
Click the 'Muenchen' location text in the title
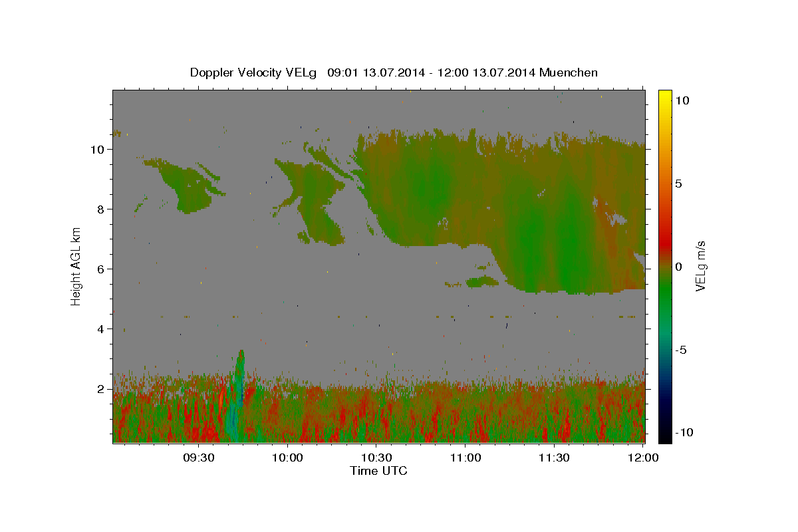coord(569,72)
